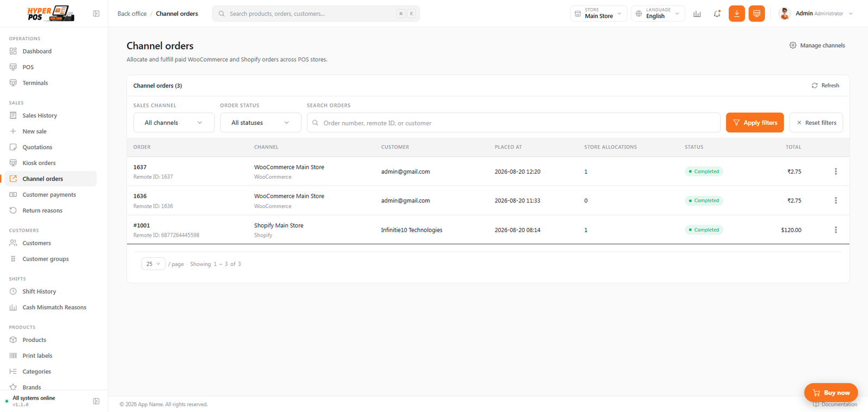This screenshot has width=868, height=412.
Task: Click the $120.00 total
Action: tap(791, 230)
